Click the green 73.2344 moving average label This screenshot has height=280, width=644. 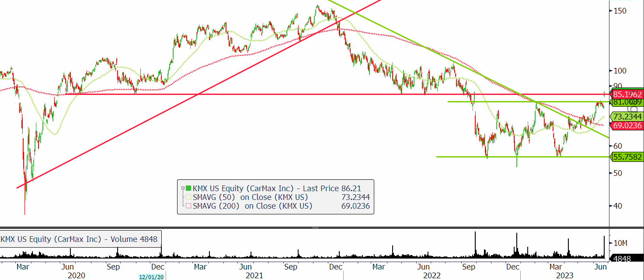click(627, 117)
